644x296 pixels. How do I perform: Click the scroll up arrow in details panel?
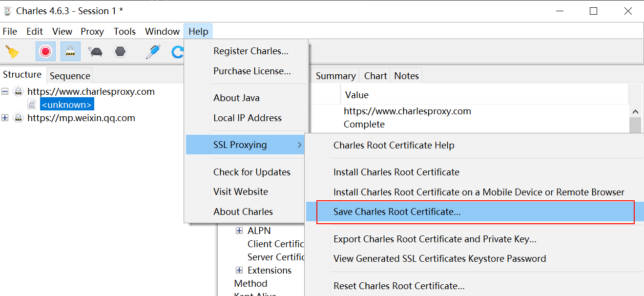635,112
